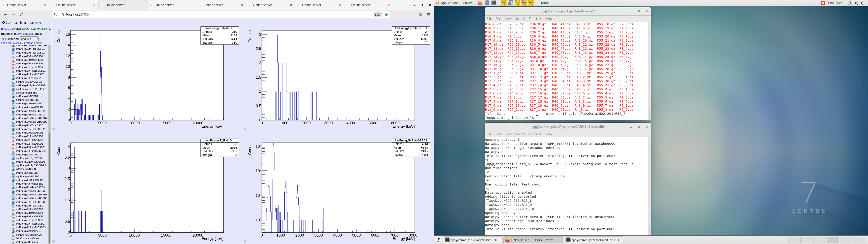Click the last Midas launcher icon

(531, 3)
